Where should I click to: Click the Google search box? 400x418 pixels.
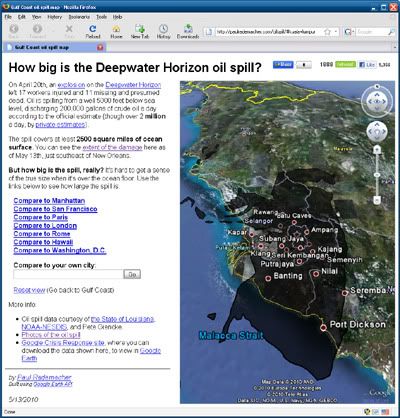click(372, 32)
